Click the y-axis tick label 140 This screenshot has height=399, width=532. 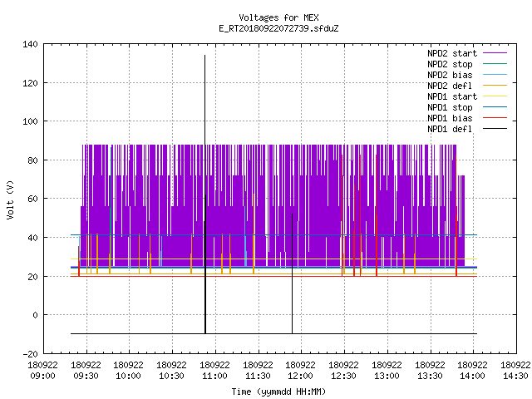tap(30, 44)
